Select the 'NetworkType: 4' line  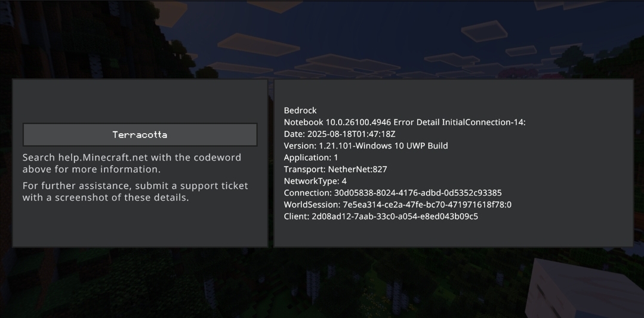tap(315, 181)
